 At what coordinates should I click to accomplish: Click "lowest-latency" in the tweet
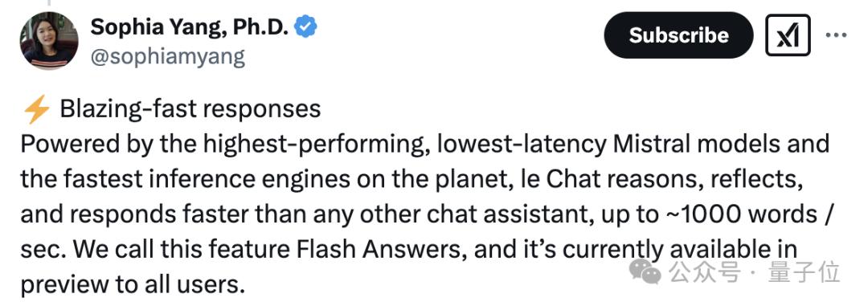pos(522,145)
